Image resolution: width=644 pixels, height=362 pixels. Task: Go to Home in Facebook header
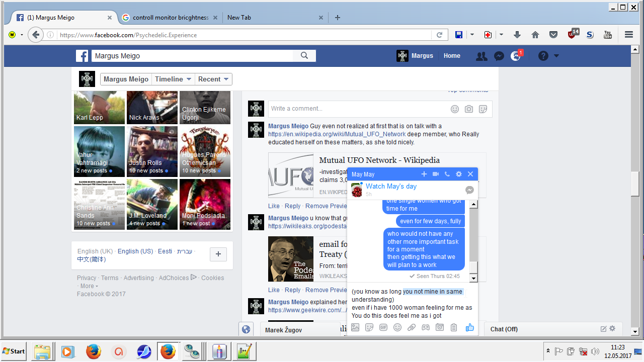(x=452, y=56)
